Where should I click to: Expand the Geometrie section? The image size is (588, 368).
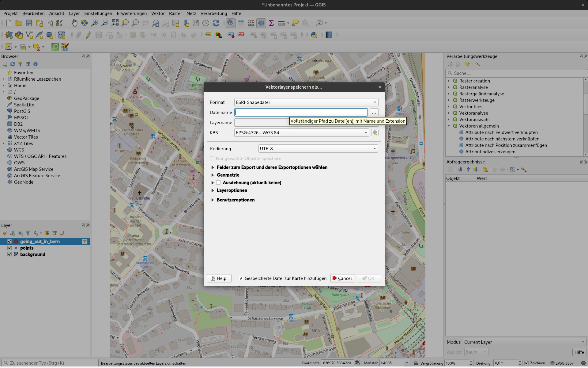point(213,175)
